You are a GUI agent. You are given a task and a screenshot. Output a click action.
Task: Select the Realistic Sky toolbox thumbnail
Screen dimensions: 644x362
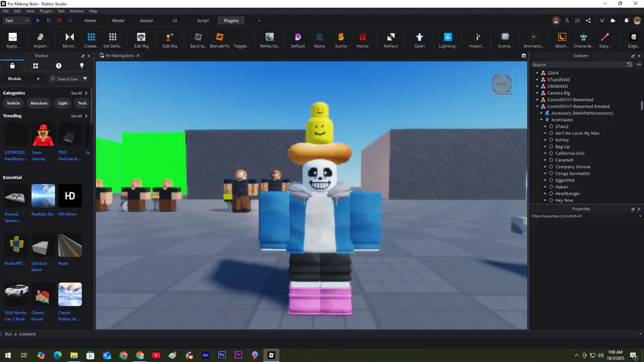[43, 196]
